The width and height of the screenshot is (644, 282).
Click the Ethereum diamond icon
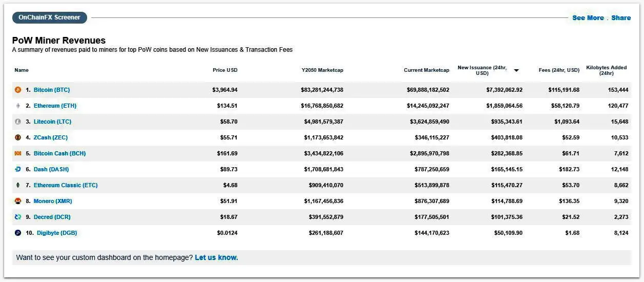coord(18,106)
